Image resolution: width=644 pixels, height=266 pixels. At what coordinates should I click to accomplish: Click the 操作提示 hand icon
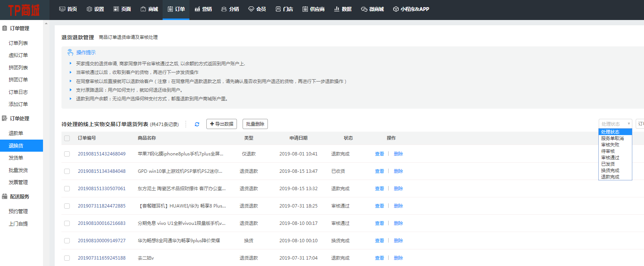click(70, 52)
